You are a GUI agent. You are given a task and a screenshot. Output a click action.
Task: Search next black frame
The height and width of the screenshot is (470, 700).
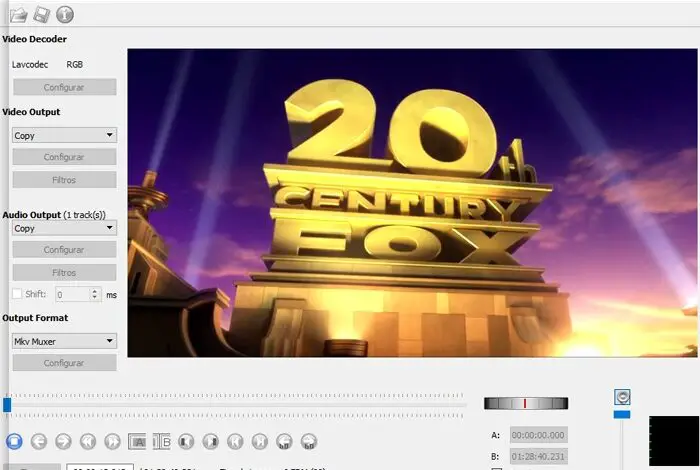coord(211,441)
